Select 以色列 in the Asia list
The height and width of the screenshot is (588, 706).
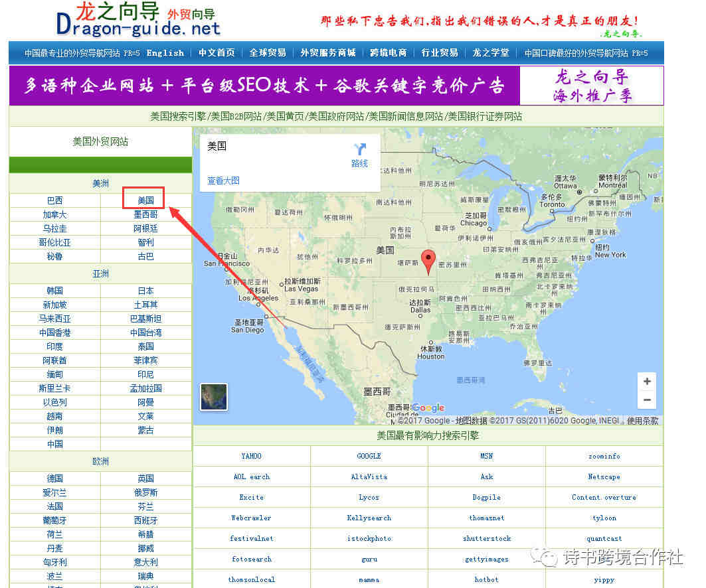(x=54, y=402)
